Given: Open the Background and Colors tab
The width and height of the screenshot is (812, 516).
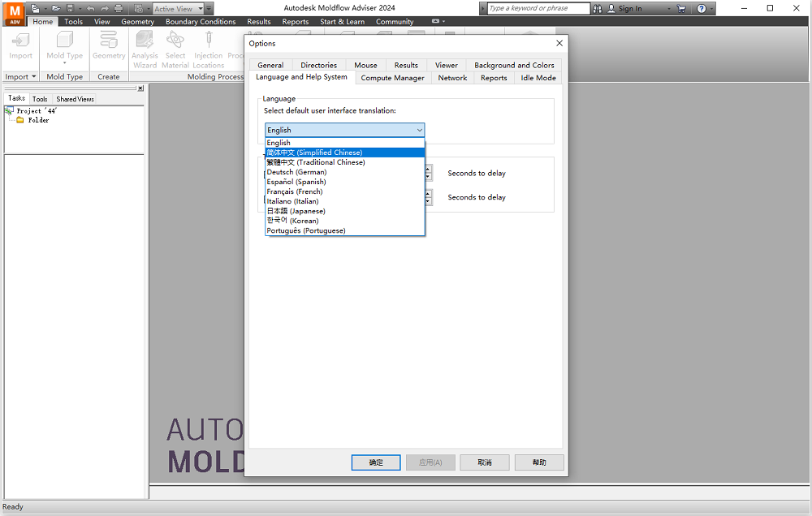Looking at the screenshot, I should pos(514,65).
